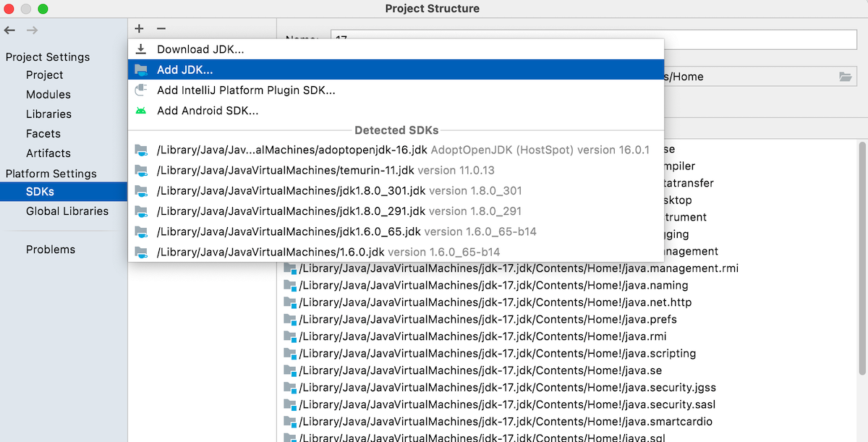Click folder icon of 1.6.0.jdk entry
Screen dimensions: 868x442
[x=141, y=252]
